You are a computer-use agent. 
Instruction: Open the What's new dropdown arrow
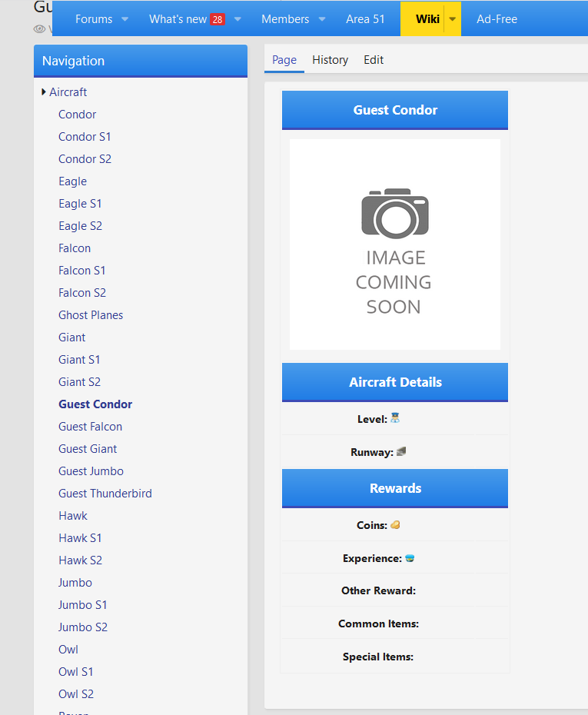tap(238, 19)
